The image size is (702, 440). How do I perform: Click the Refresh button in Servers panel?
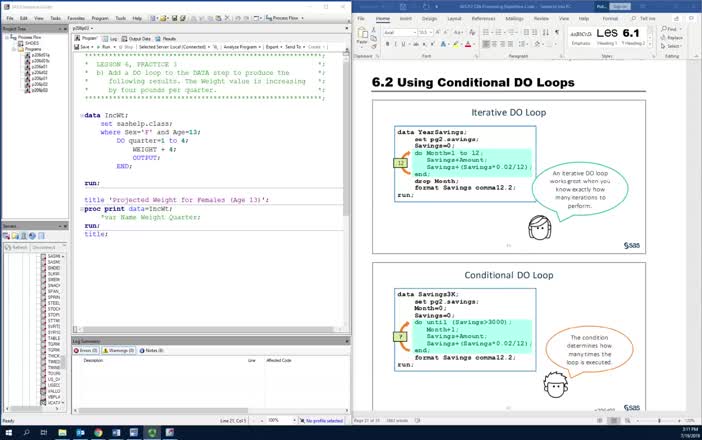click(x=17, y=247)
